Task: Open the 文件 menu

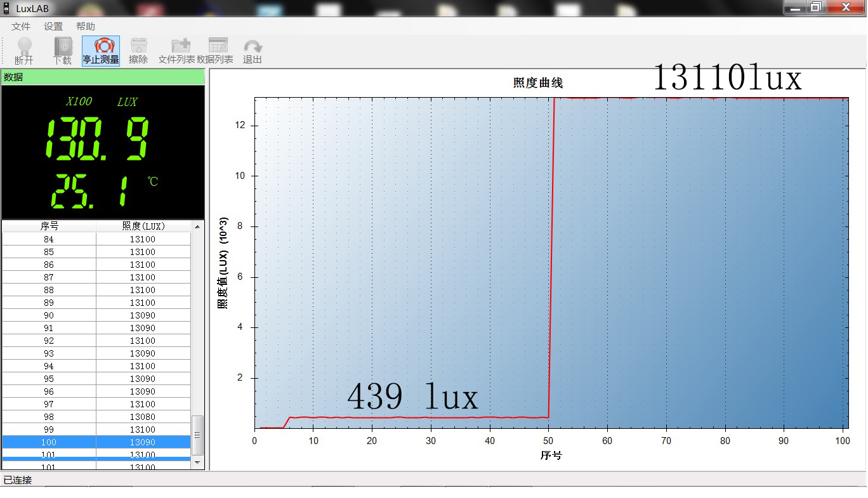Action: (21, 27)
